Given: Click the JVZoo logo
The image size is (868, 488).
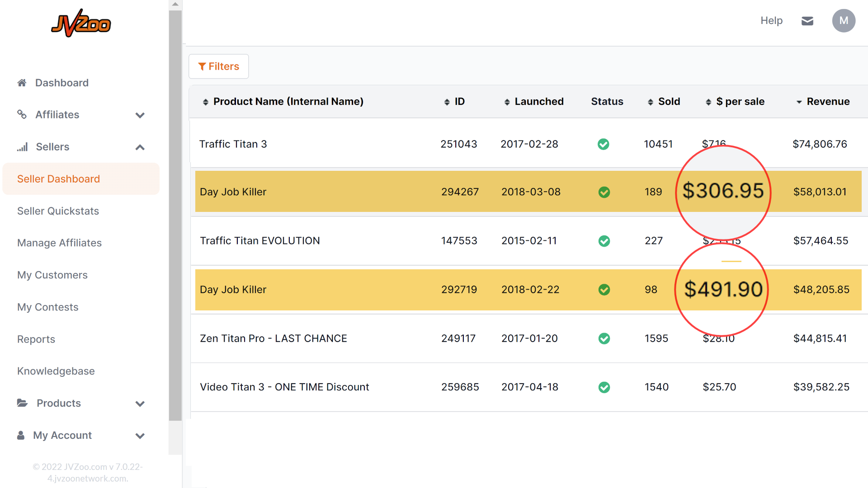Looking at the screenshot, I should pyautogui.click(x=81, y=23).
